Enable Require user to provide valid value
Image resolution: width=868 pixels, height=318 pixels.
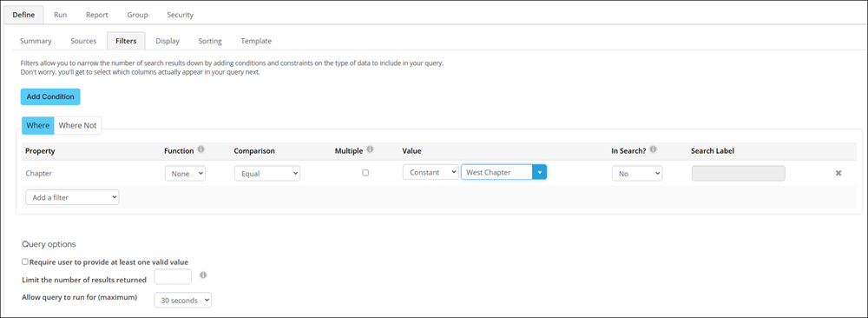[25, 262]
